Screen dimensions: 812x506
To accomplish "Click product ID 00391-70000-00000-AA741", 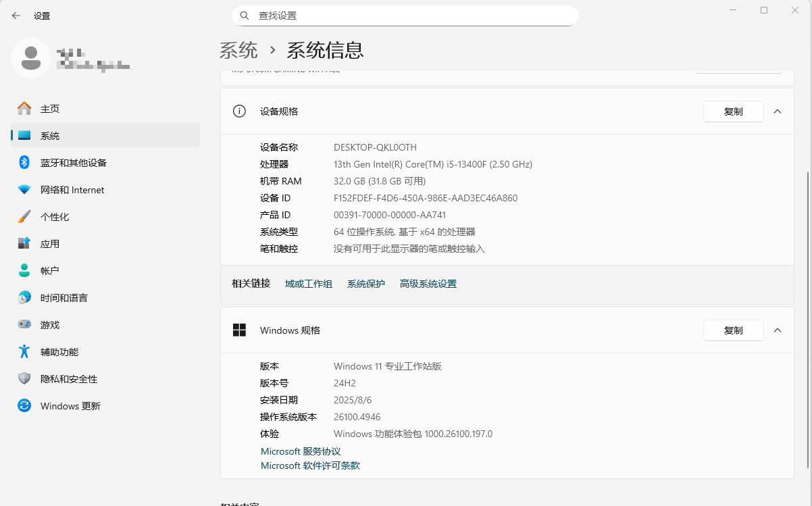I will (390, 215).
